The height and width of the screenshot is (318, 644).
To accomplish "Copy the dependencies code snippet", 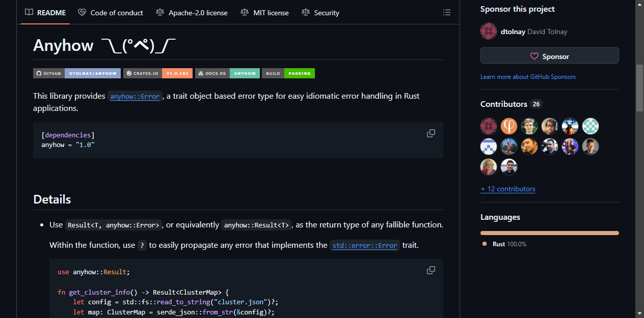I will coord(431,133).
